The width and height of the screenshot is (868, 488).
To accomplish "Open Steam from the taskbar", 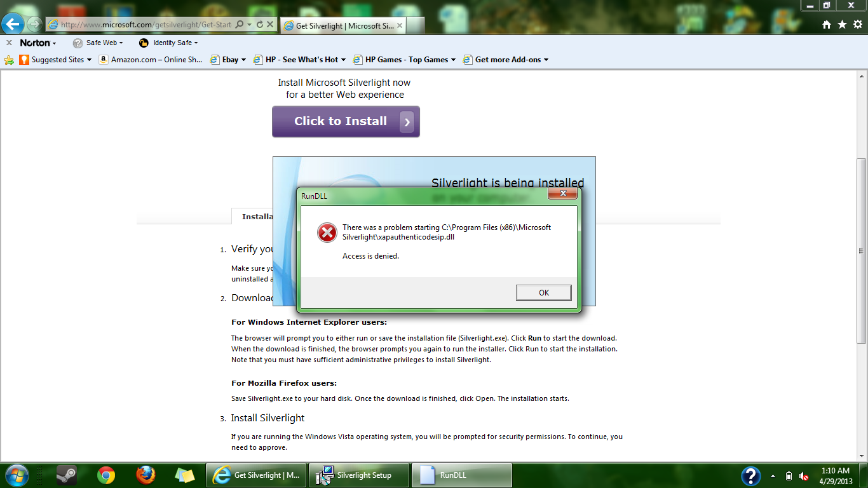I will 67,475.
